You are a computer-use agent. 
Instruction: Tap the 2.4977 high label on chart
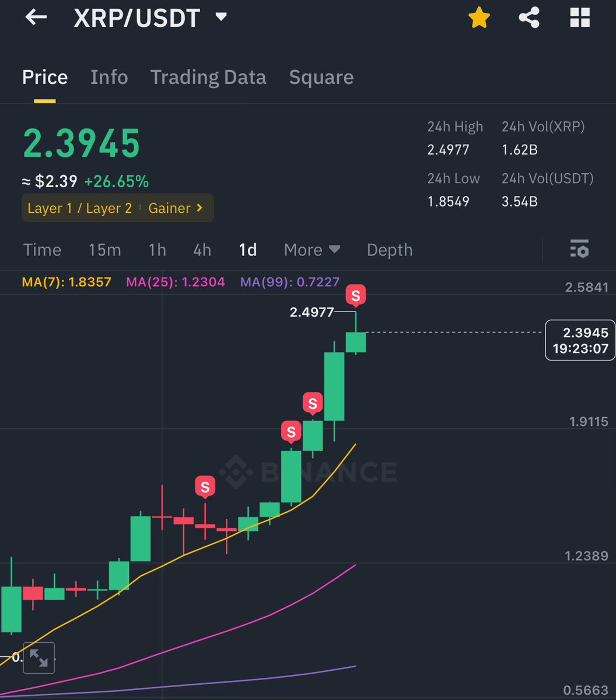coord(311,312)
